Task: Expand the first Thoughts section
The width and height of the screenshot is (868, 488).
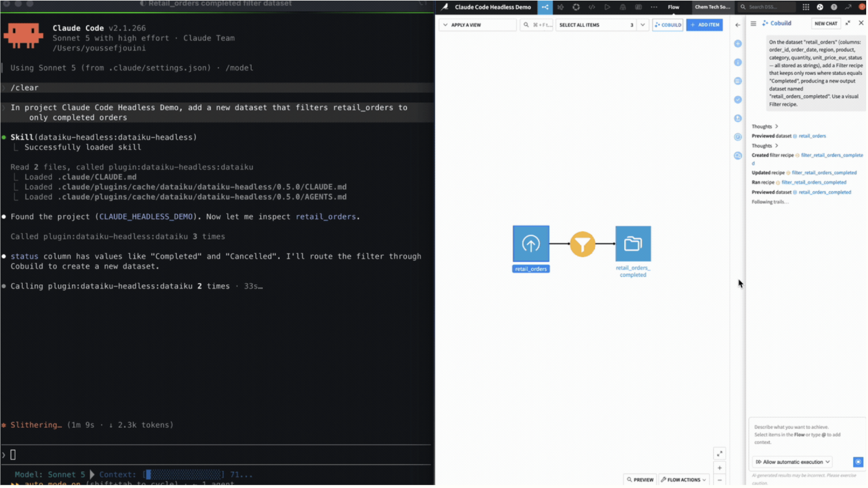Action: (765, 126)
